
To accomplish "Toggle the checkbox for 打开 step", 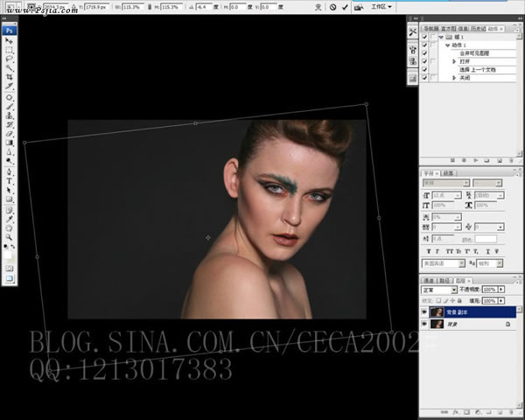I will pos(424,61).
